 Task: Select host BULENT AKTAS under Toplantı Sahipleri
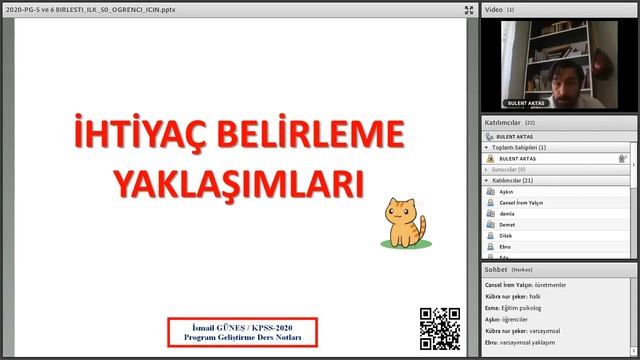(x=556, y=158)
